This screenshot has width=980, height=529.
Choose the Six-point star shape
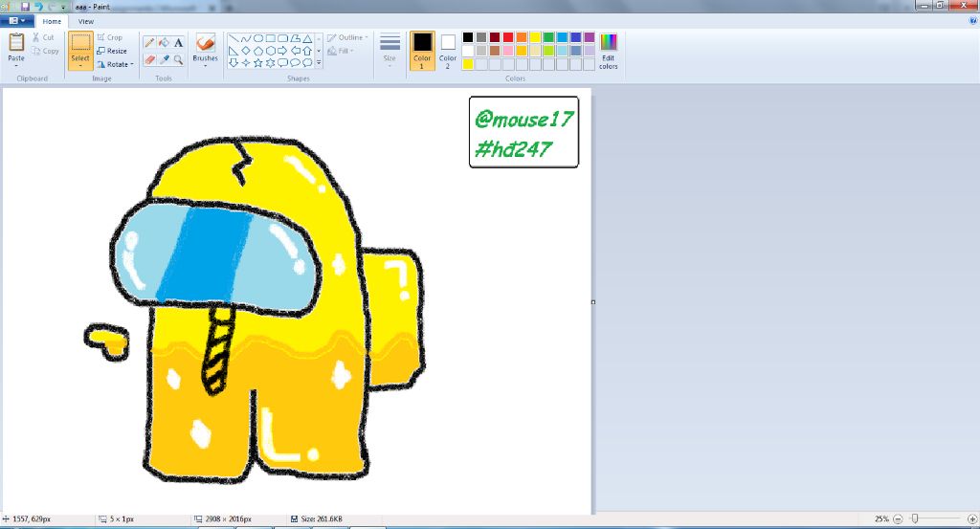(x=270, y=62)
